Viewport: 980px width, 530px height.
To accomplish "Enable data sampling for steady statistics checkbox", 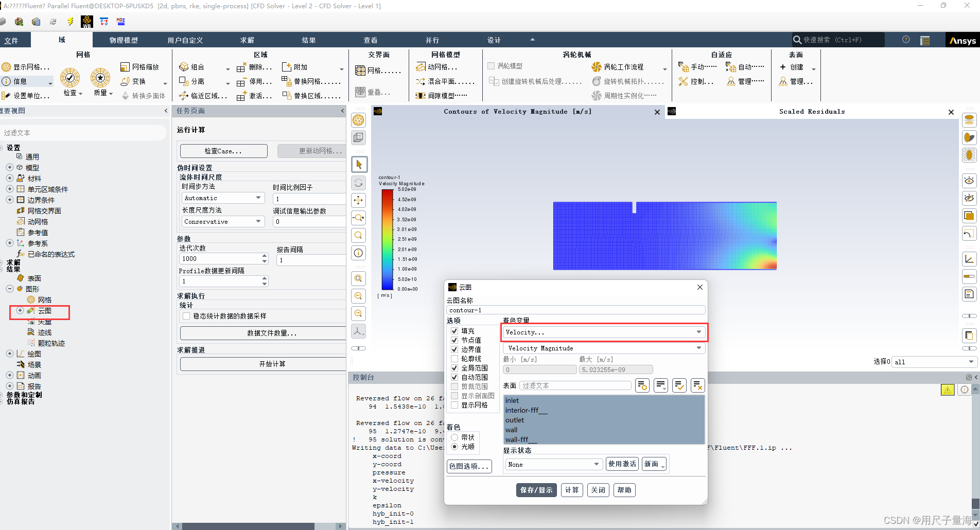I will 186,316.
